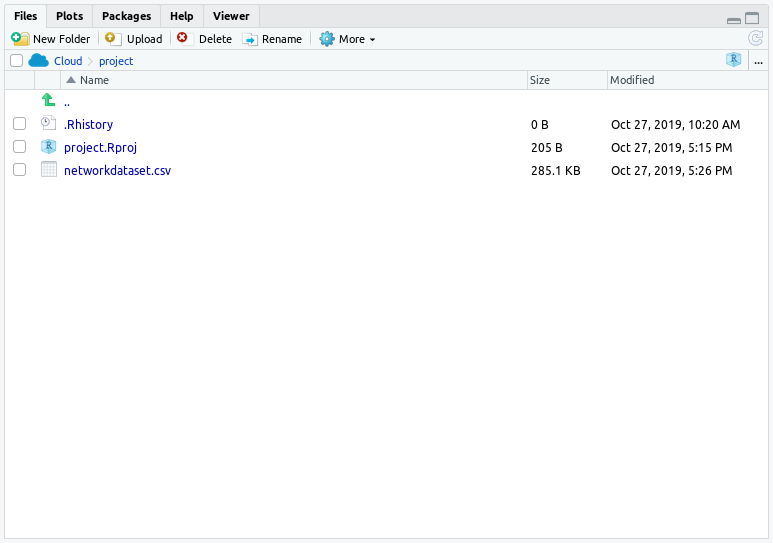
Task: Check the .Rhistory file checkbox
Action: (x=19, y=124)
